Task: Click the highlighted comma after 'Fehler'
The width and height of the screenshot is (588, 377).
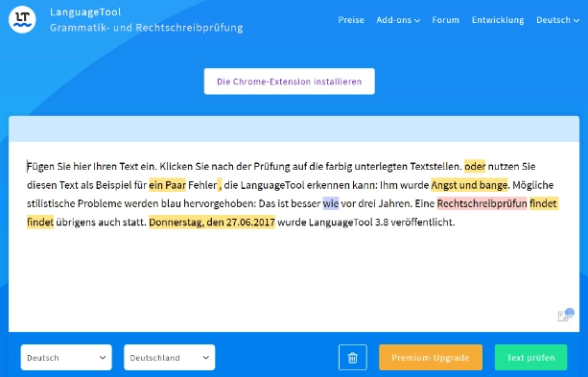Action: pos(220,185)
